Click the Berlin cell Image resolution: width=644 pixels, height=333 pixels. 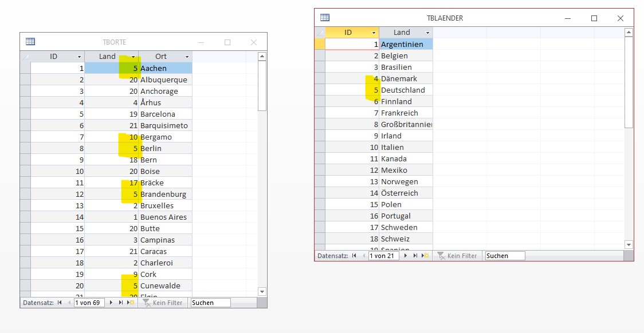pos(166,148)
